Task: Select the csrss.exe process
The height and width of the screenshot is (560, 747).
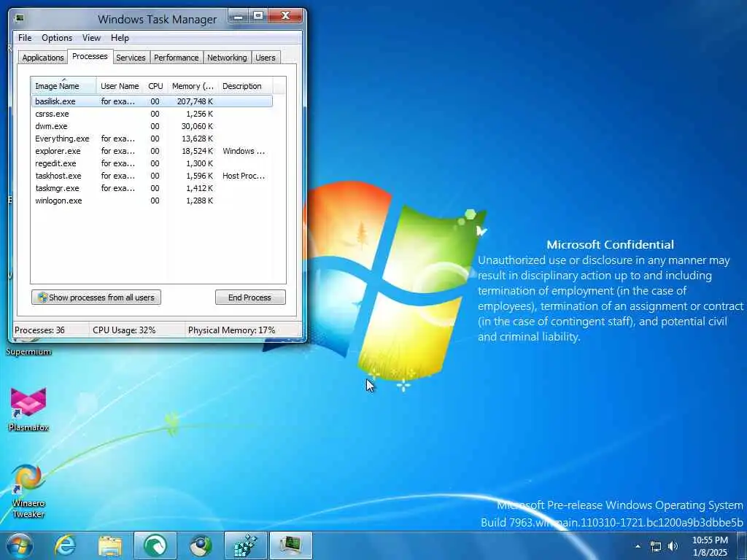Action: pyautogui.click(x=152, y=114)
